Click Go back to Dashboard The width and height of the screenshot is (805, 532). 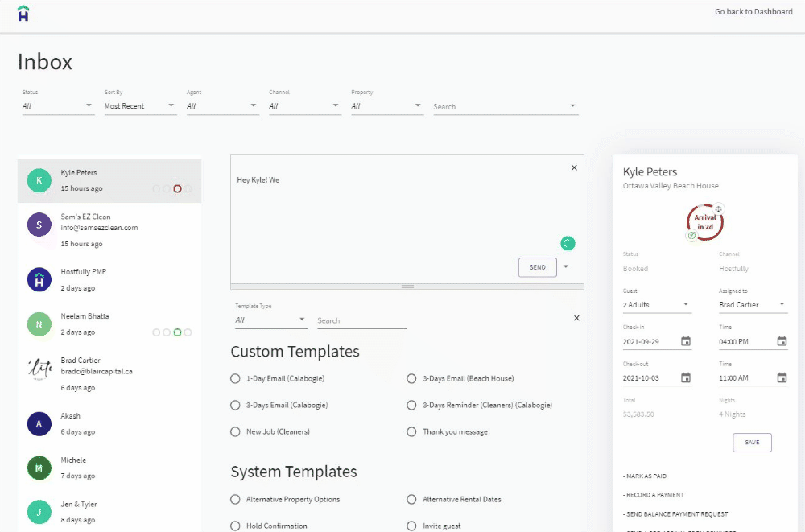(753, 11)
